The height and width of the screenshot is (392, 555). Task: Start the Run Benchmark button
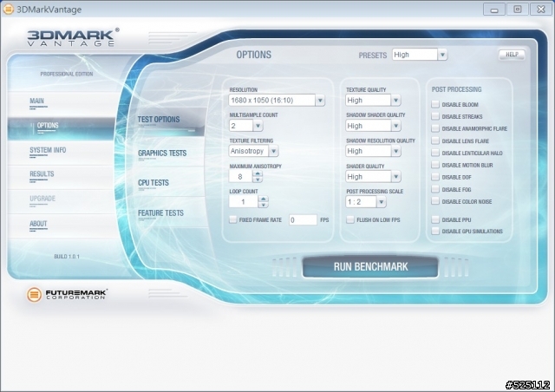(x=370, y=266)
